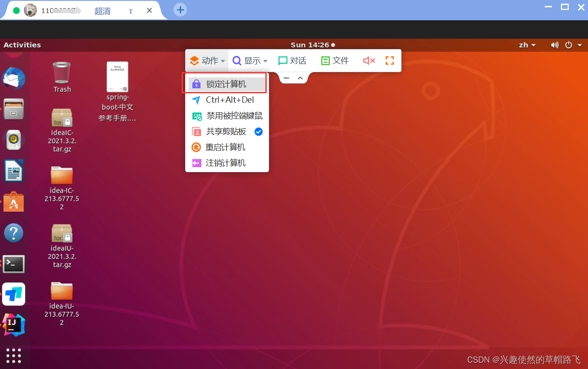Collapse toolbar with the up chevron

click(x=300, y=78)
